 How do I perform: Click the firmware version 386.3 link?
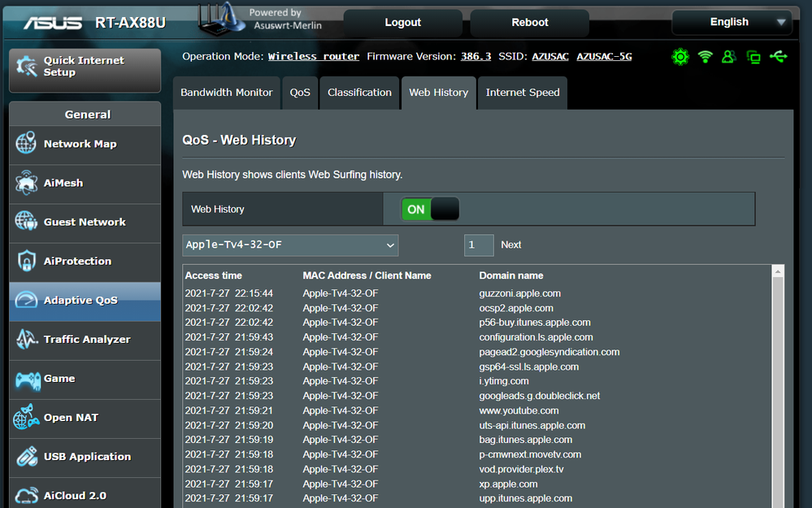click(x=475, y=56)
